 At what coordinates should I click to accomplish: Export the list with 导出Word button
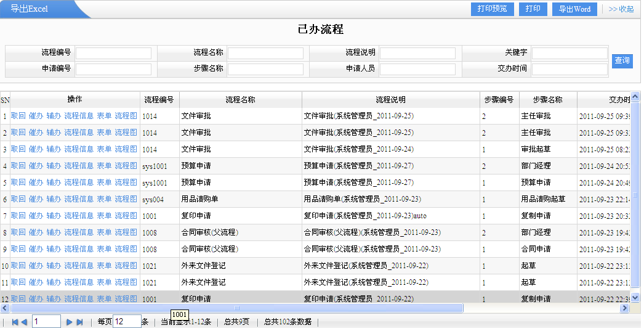574,9
